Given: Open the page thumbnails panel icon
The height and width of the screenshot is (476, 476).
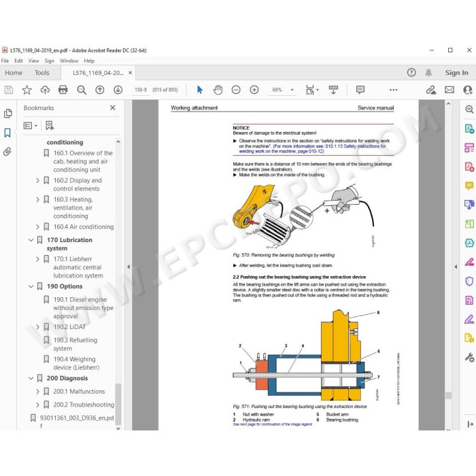Looking at the screenshot, I should click(x=8, y=114).
